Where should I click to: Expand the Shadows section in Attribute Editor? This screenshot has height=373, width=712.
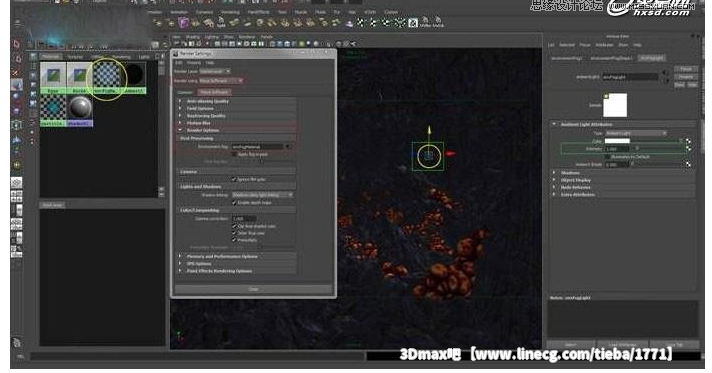point(623,173)
